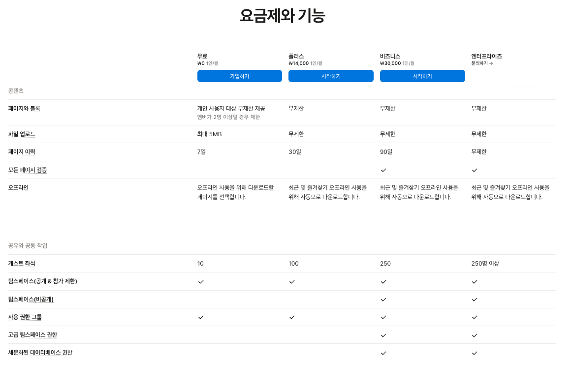Screen dimensions: 573x392
Task: Click 시작하기 under the 플러스 plan
Action: [x=331, y=76]
